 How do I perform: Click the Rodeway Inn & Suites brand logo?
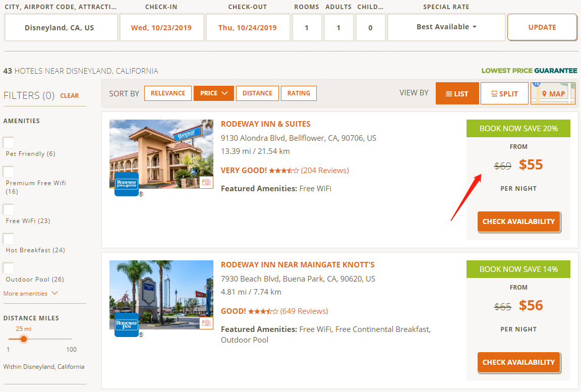point(127,184)
